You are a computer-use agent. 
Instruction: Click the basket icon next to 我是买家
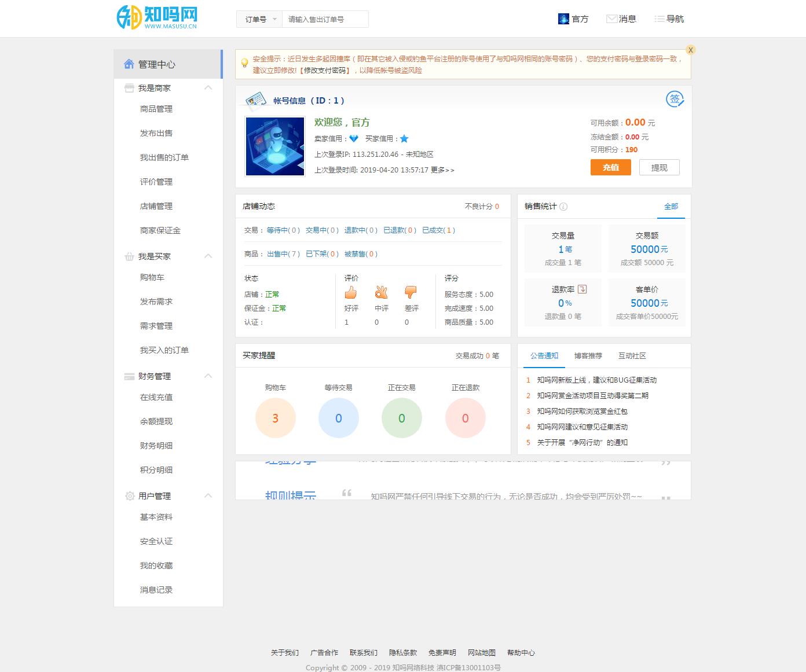[129, 256]
